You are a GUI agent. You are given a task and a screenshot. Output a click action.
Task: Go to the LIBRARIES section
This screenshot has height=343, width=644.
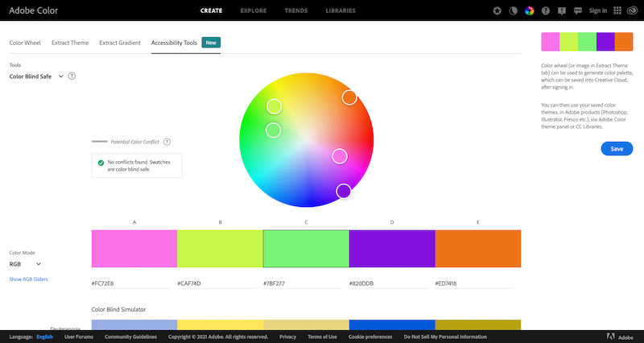341,10
